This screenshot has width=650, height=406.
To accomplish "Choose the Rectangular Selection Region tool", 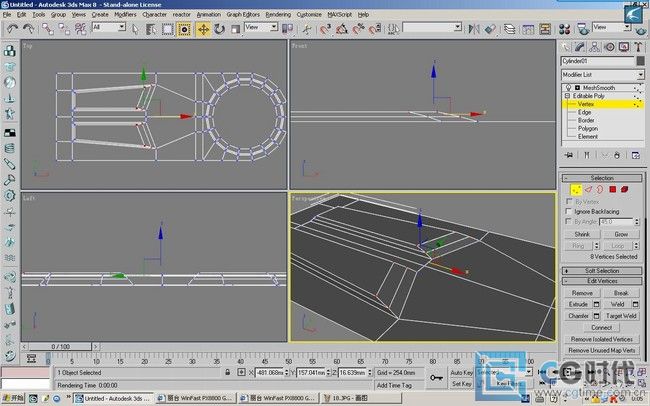I will tap(167, 29).
